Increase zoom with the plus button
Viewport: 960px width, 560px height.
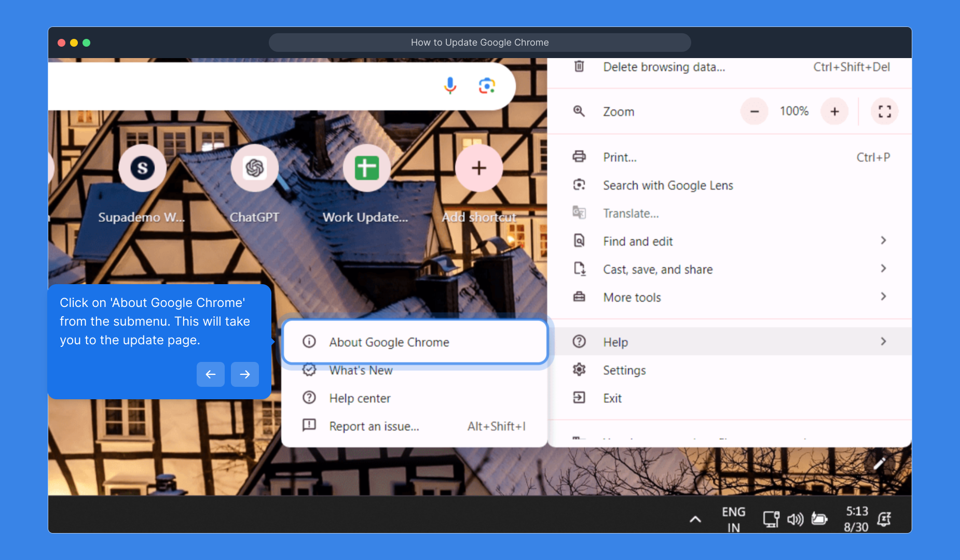834,111
